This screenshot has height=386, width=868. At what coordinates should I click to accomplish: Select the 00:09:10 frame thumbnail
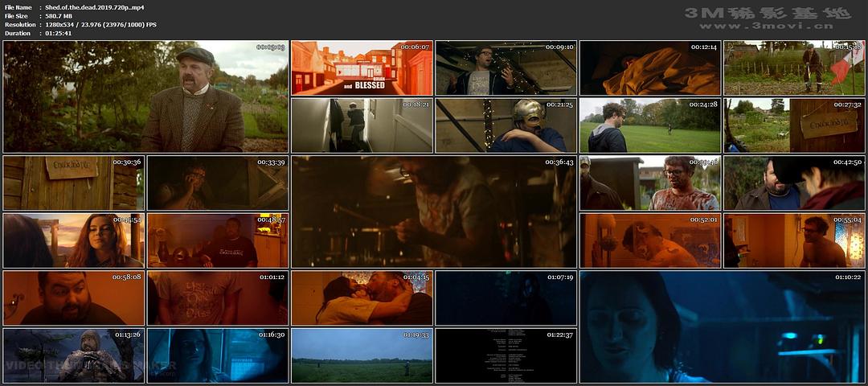[x=506, y=68]
